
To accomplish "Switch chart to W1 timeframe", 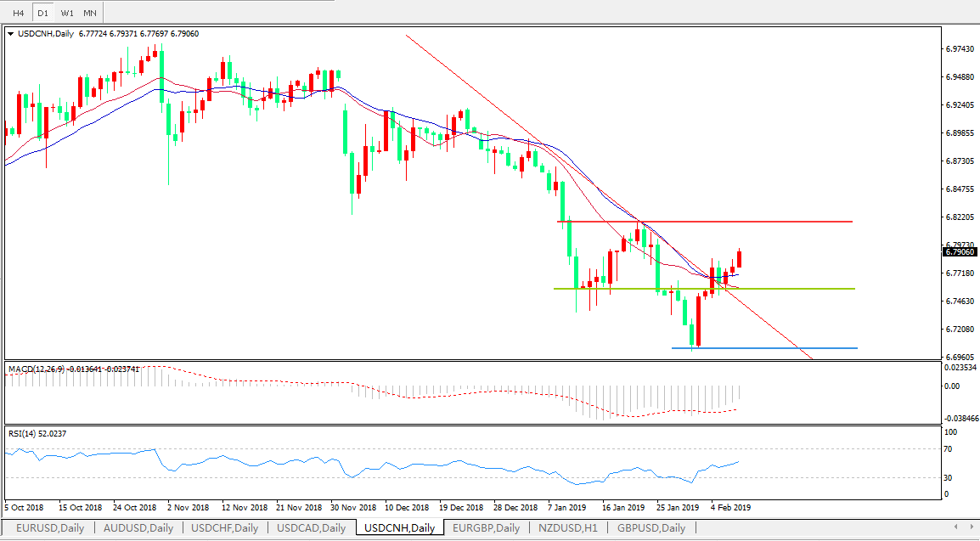I will click(67, 14).
